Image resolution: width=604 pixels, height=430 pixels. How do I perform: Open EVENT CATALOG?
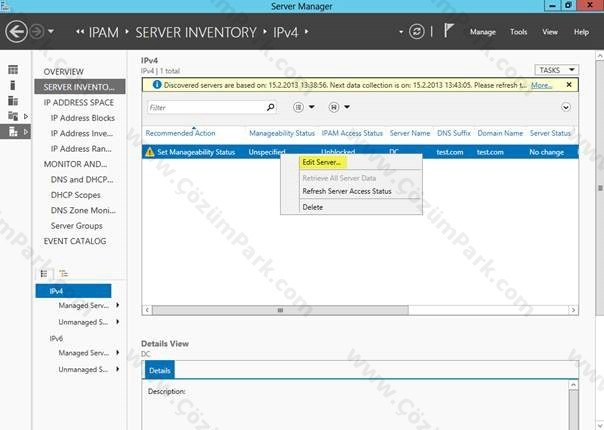click(x=75, y=241)
